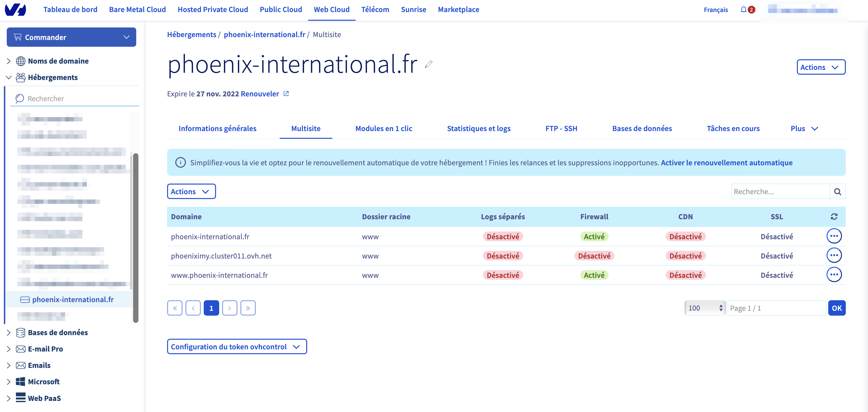Collapse the Hébergements tree section
This screenshot has width=868, height=412.
9,77
